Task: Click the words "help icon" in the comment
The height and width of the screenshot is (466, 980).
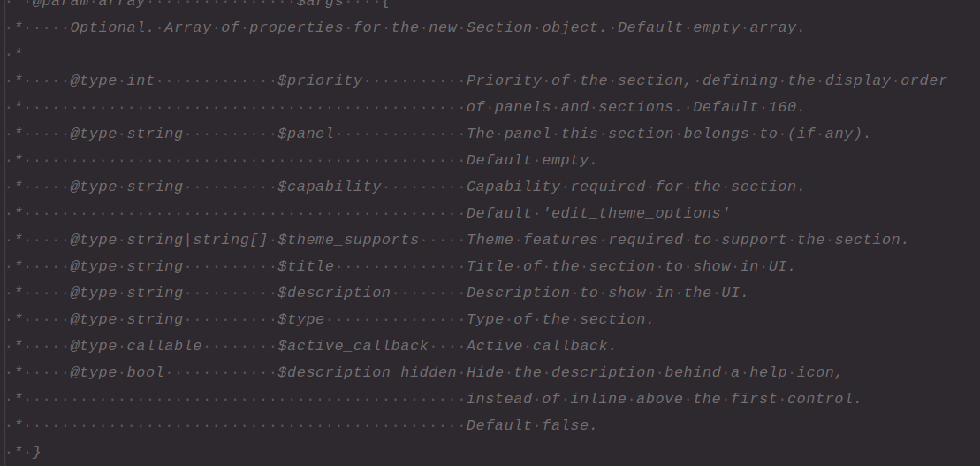Action: pos(792,372)
